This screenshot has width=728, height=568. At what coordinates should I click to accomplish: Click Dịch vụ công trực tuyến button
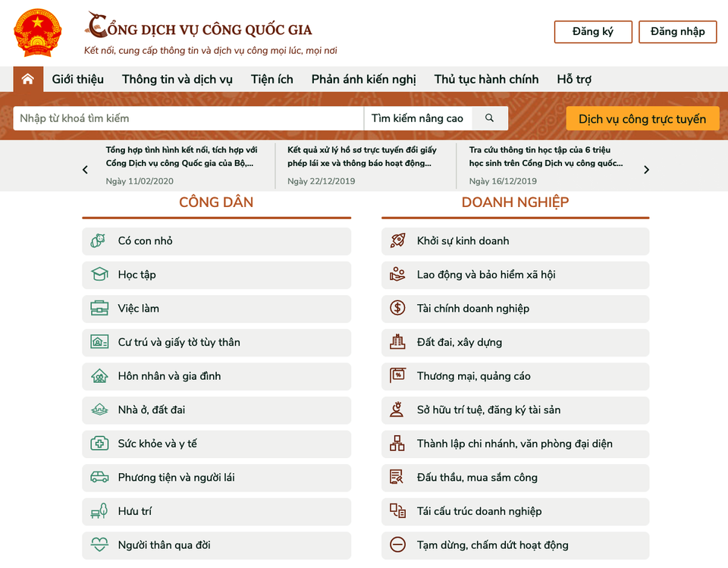(x=642, y=119)
